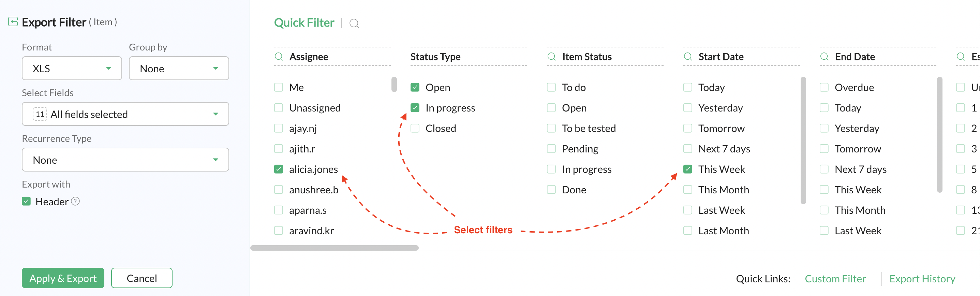
Task: Click the Assignee column search icon
Action: point(279,57)
